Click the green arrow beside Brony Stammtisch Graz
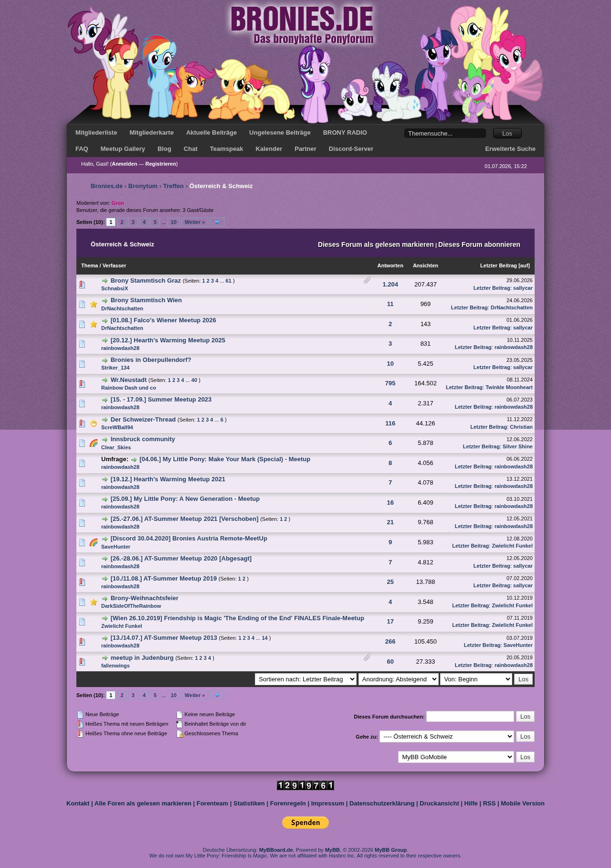This screenshot has height=868, width=611. [x=105, y=281]
